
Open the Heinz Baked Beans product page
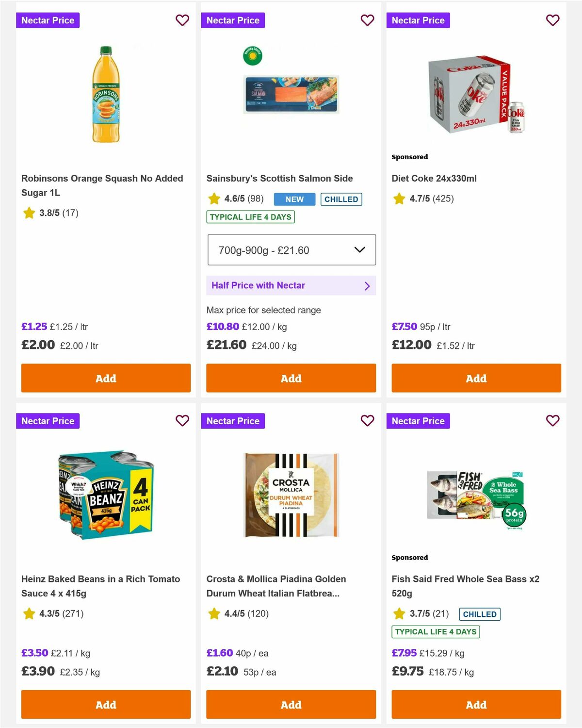pyautogui.click(x=100, y=586)
